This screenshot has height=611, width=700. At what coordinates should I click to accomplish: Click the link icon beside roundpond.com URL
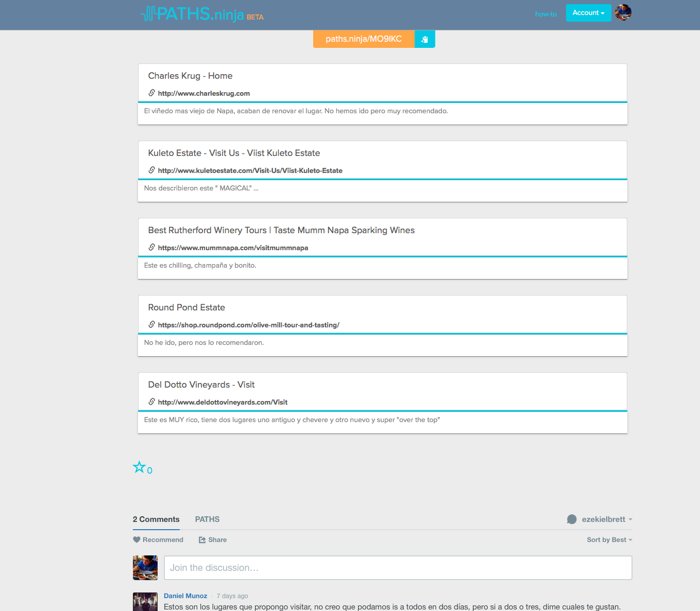(x=152, y=324)
